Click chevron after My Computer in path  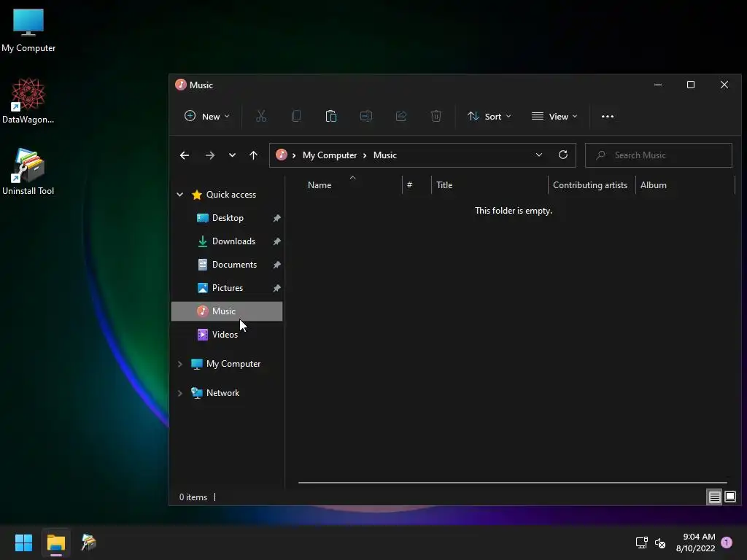click(365, 155)
